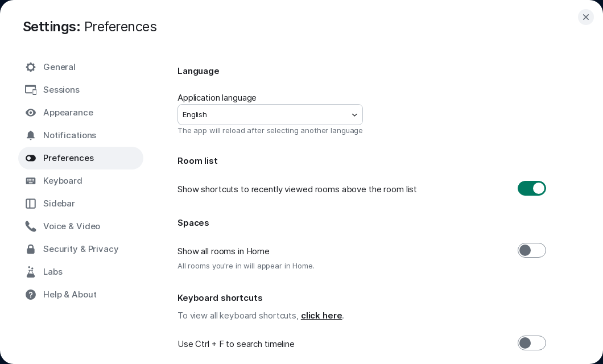Open the Security & Privacy tab
This screenshot has height=364, width=603.
click(x=81, y=249)
